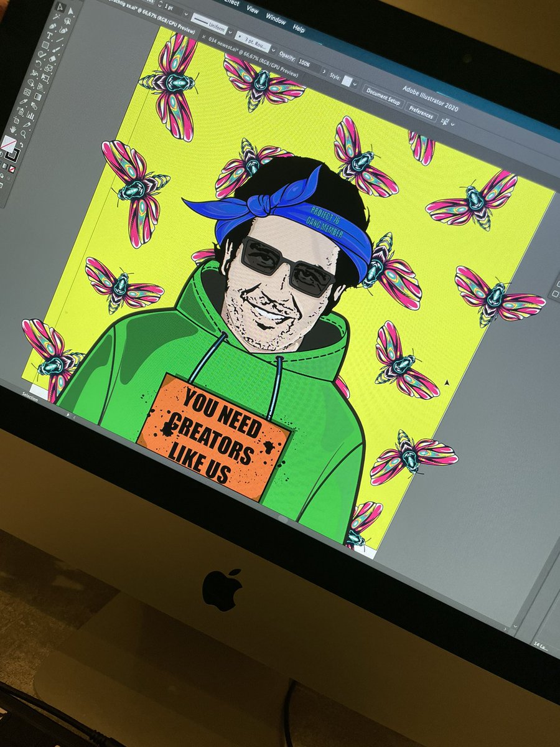
Task: Select the Blend tool
Action: [34, 106]
